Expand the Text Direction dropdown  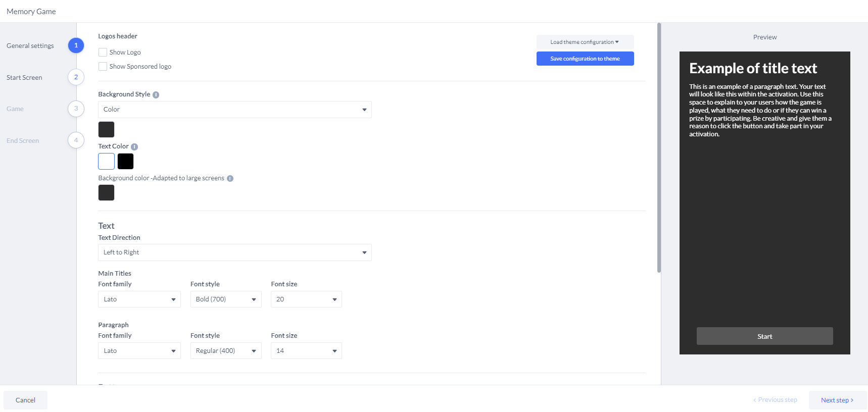pyautogui.click(x=234, y=252)
